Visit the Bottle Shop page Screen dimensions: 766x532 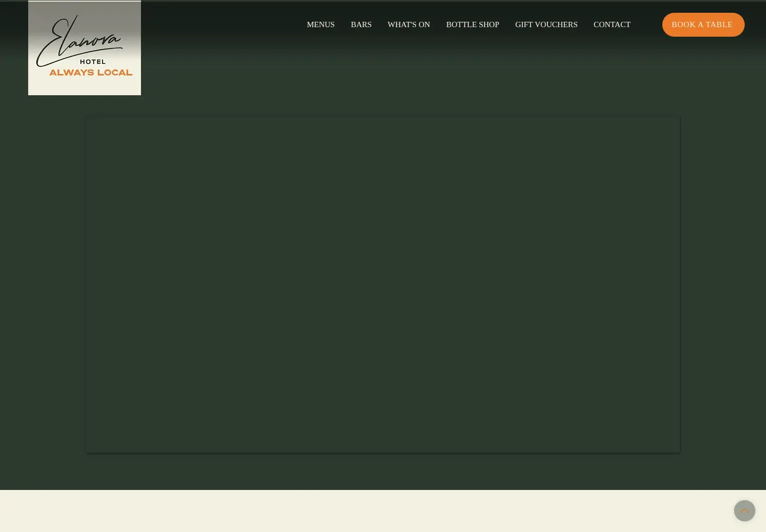coord(472,24)
